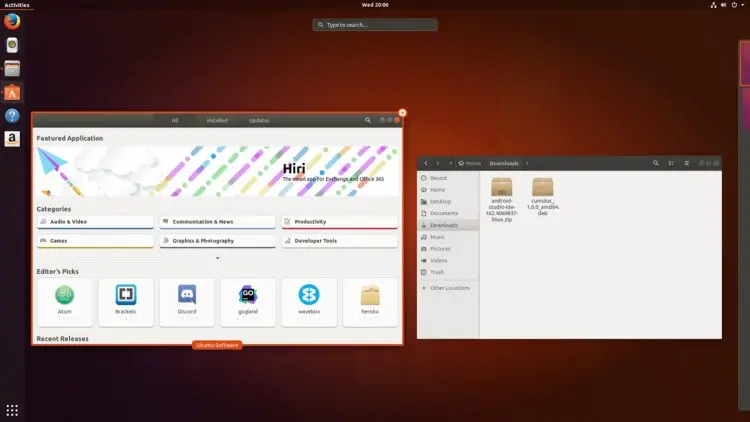Open the Audio & Video category
Screen dimensions: 750x422
(95, 222)
